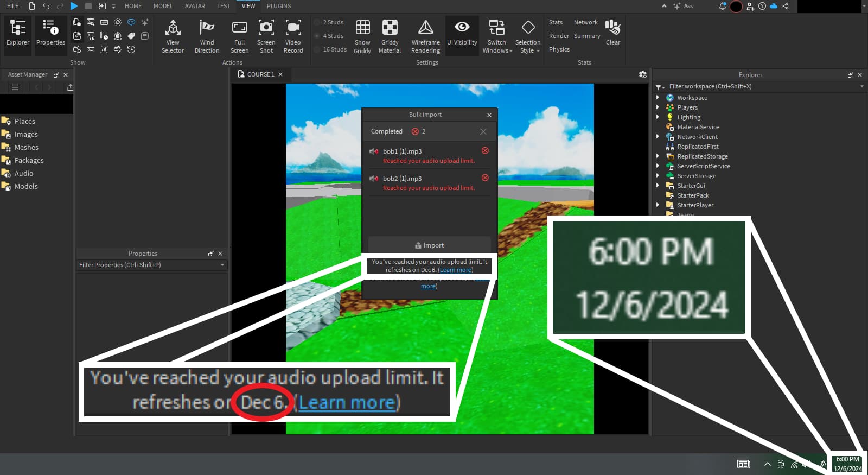868x475 pixels.
Task: Open the Properties filter dropdown arrow
Action: [222, 265]
